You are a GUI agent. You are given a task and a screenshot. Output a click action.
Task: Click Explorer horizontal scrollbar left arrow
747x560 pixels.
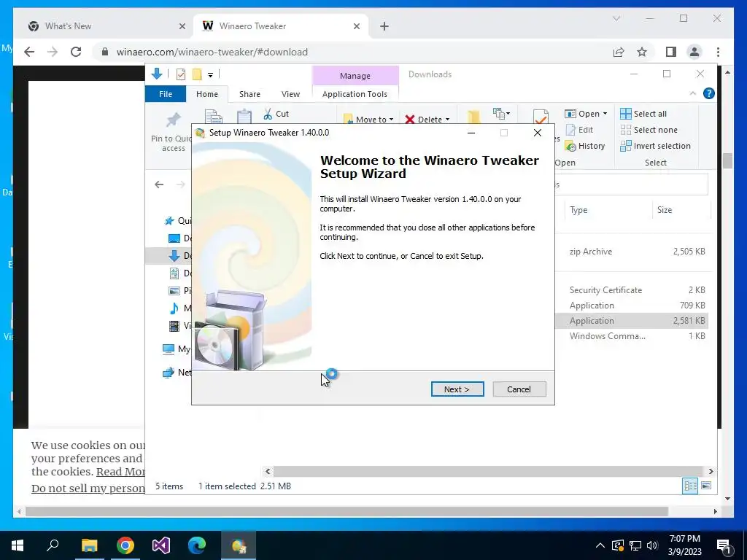click(x=268, y=472)
